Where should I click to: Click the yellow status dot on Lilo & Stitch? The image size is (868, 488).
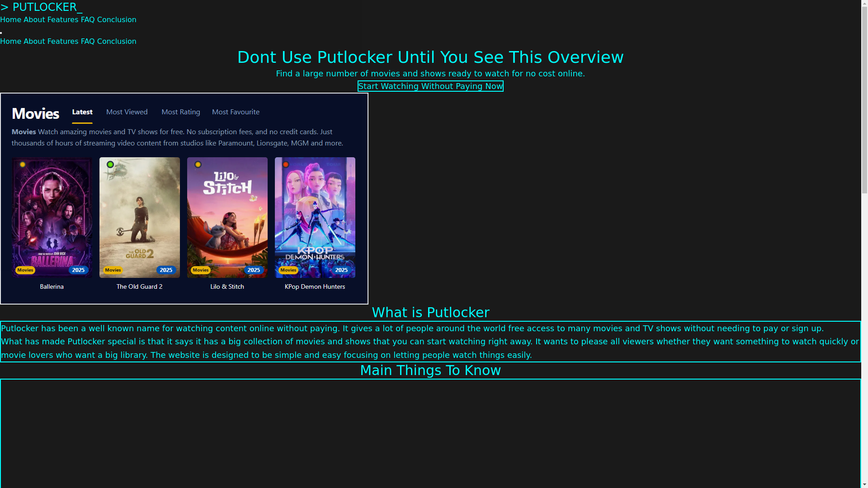pos(198,164)
